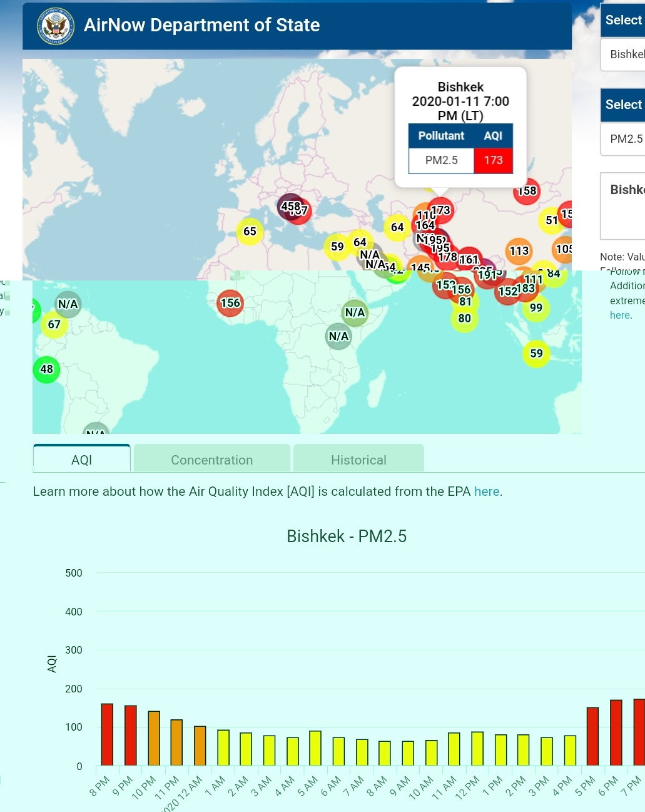Click the orange 113 AQI map marker
Screen dimensions: 645x812
point(519,251)
